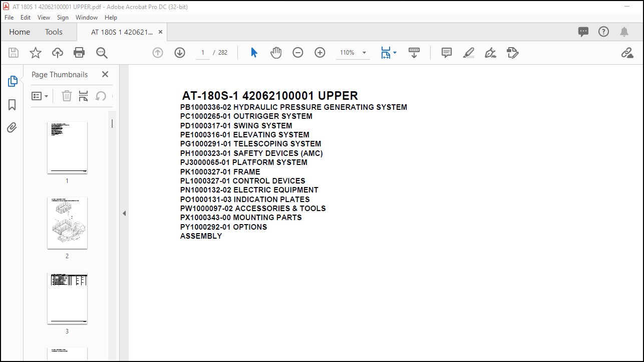Open the Sign menu
The height and width of the screenshot is (362, 644).
pos(63,17)
